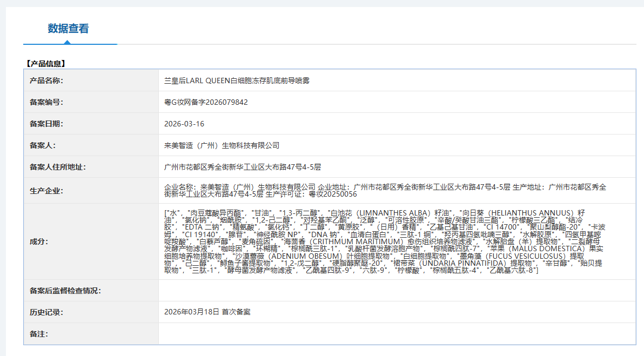Select the 数据查看 tab

pyautogui.click(x=68, y=28)
